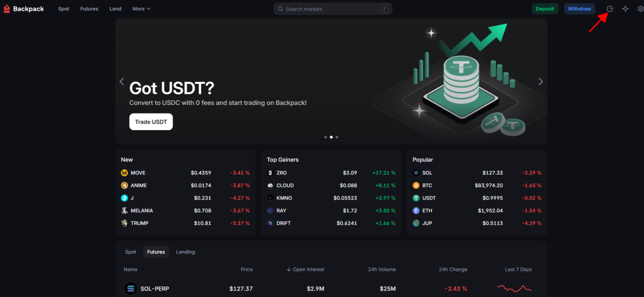Click the MELANIA token icon

click(x=124, y=211)
